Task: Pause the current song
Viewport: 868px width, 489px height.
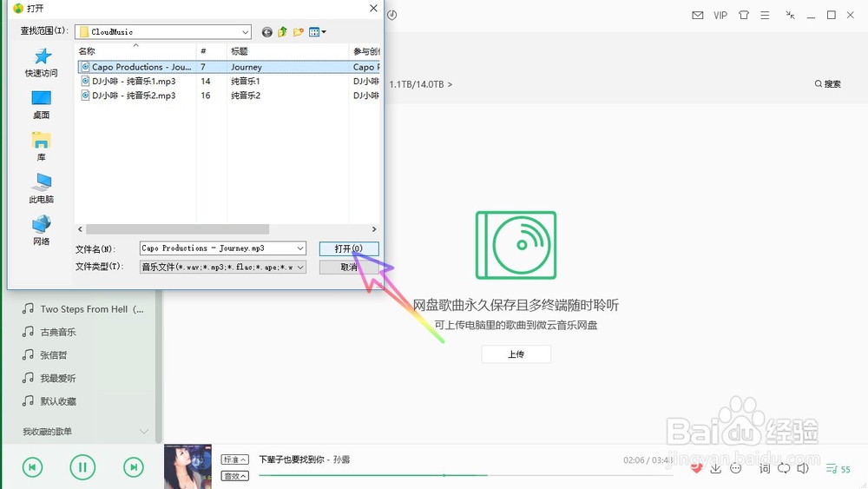Action: [82, 467]
